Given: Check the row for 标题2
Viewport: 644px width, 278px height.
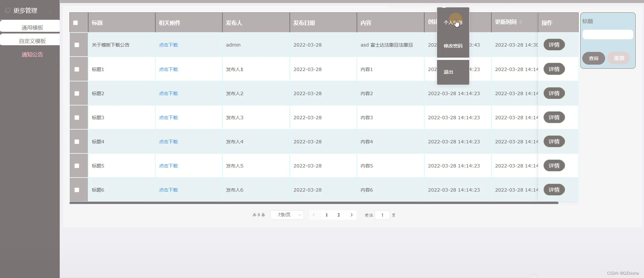Looking at the screenshot, I should [77, 93].
